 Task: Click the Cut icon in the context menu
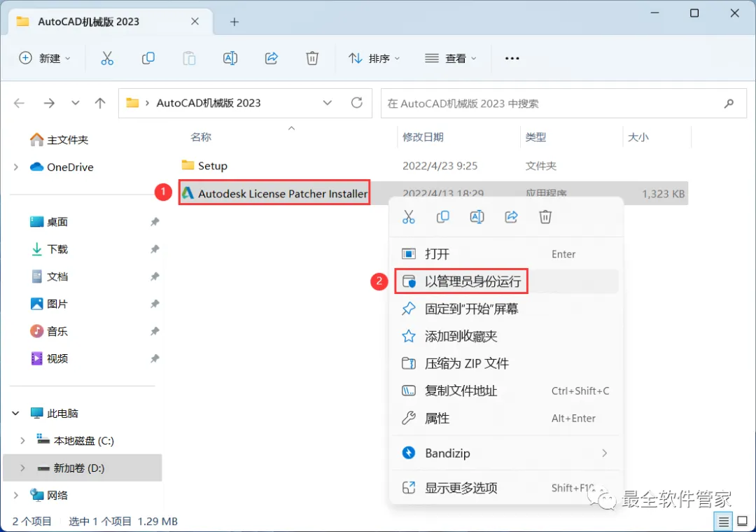click(x=408, y=217)
